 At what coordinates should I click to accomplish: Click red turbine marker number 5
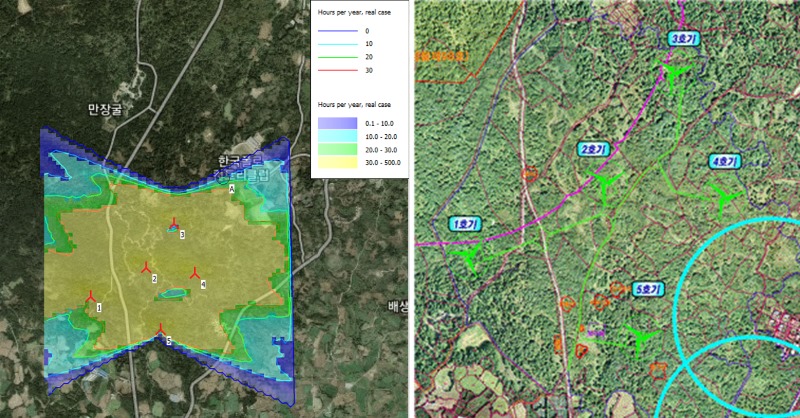pos(160,329)
